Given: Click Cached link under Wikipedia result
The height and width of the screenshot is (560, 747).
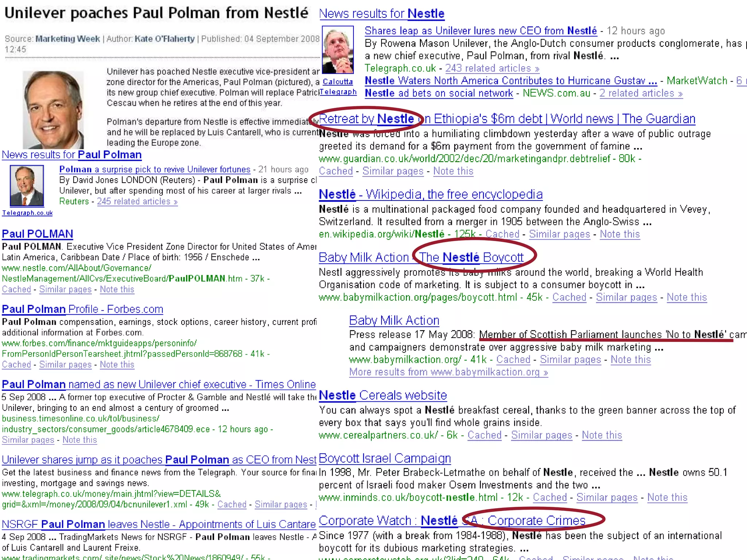Looking at the screenshot, I should (x=502, y=234).
